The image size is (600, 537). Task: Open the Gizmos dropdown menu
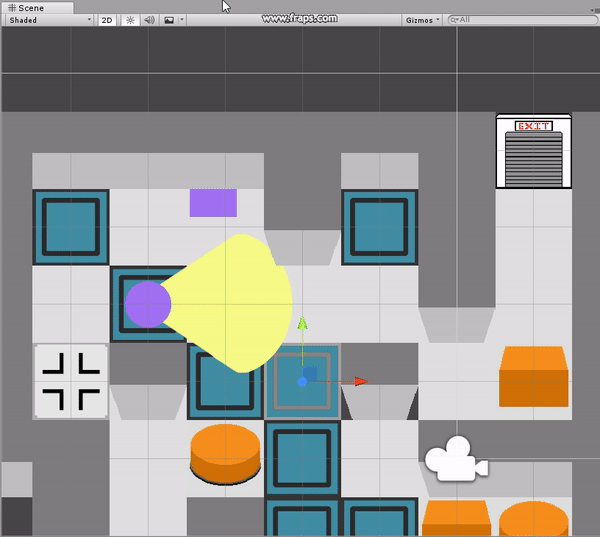[422, 20]
